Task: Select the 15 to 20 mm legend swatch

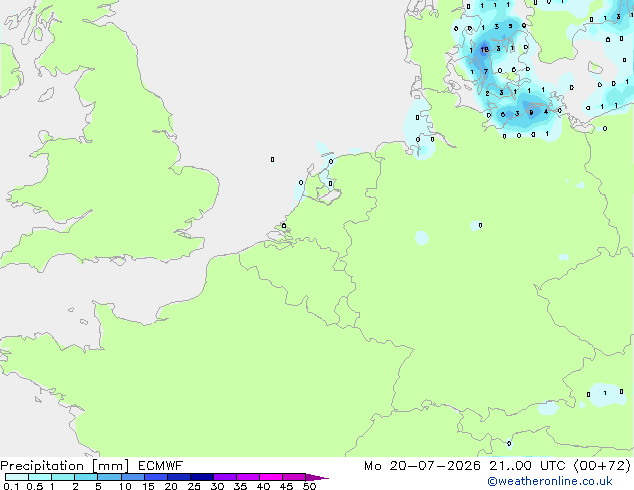Action: pos(156,477)
